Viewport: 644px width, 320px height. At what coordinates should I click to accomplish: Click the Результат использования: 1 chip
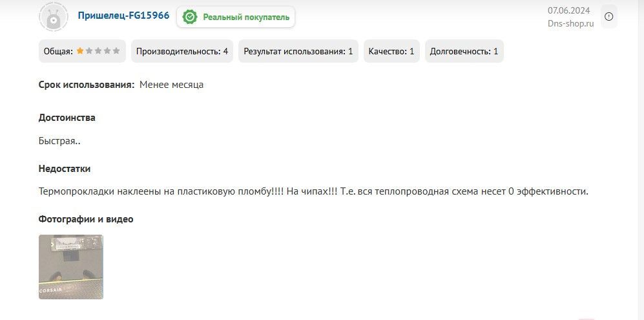[x=298, y=52]
